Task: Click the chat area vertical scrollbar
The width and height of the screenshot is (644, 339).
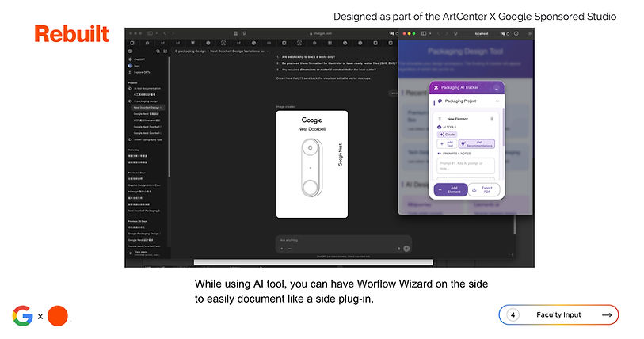Action: pos(515,224)
